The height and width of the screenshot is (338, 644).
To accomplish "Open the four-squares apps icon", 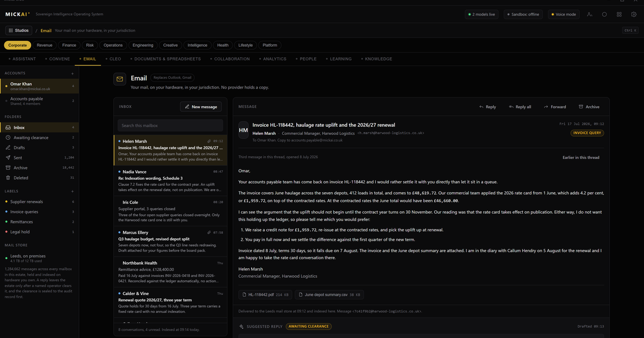I will click(x=619, y=14).
